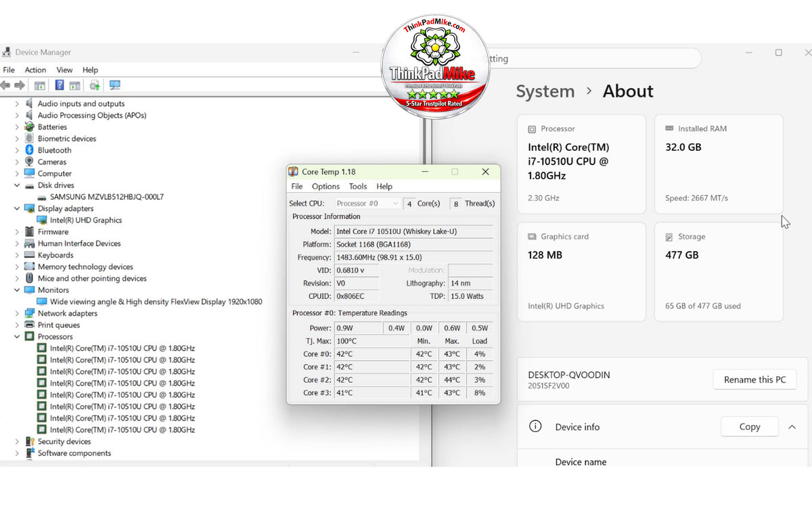
Task: Select SAMSUNG MZVLB512HBJQ-000L7 disk drive
Action: click(x=107, y=197)
